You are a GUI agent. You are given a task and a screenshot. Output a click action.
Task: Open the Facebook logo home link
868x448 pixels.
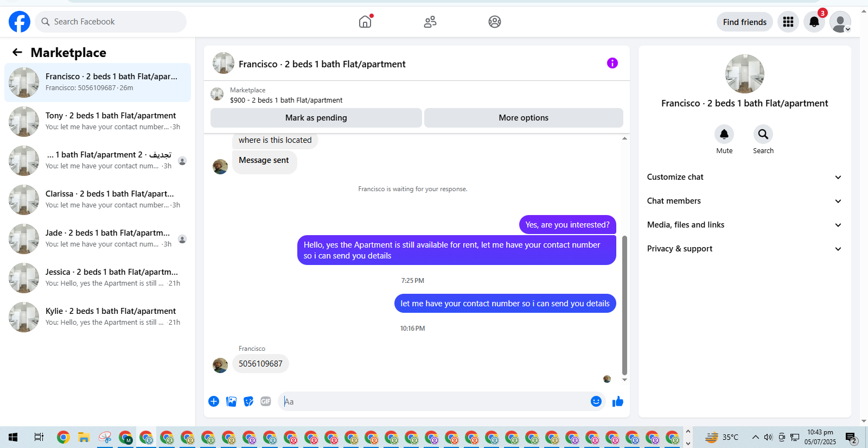tap(20, 22)
